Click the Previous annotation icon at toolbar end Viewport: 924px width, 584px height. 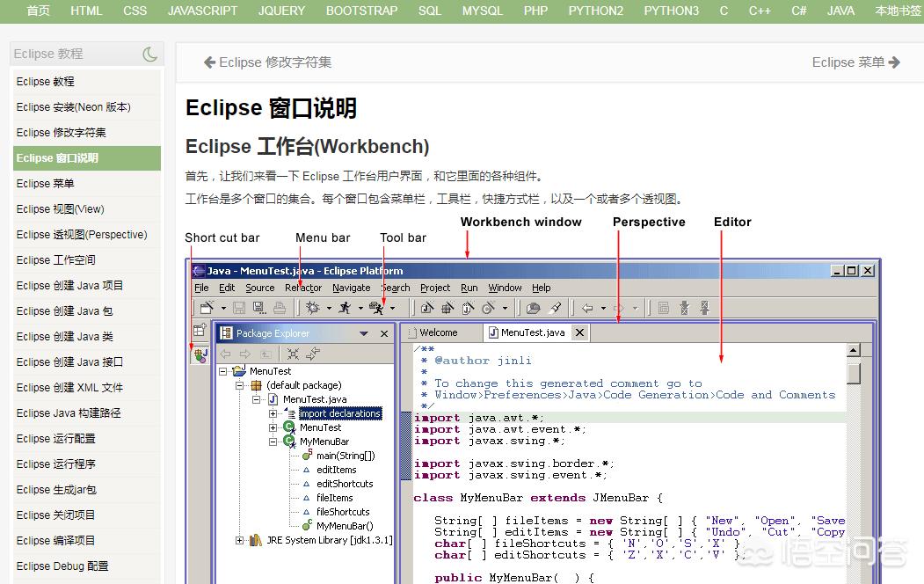click(x=704, y=308)
